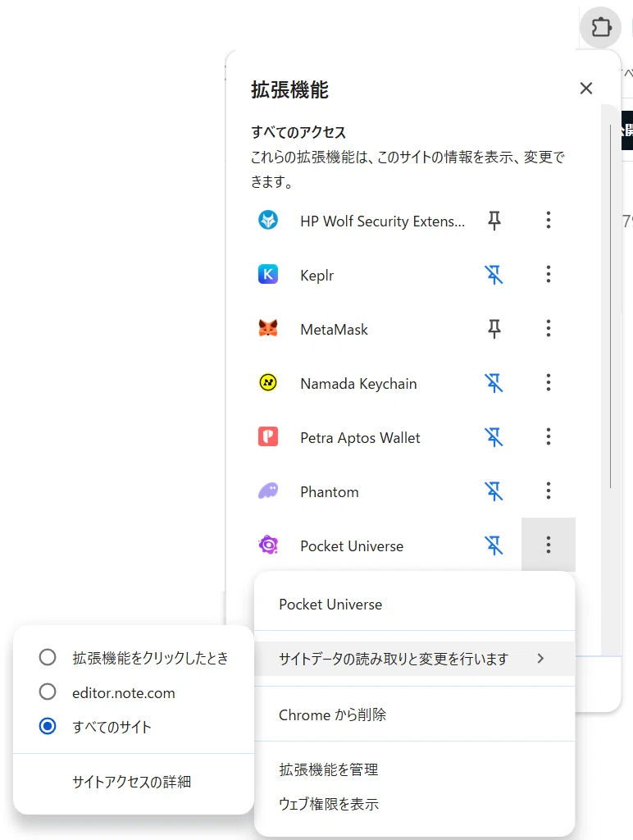
Task: Close the Pocket Universe three-dot menu
Action: [x=548, y=545]
